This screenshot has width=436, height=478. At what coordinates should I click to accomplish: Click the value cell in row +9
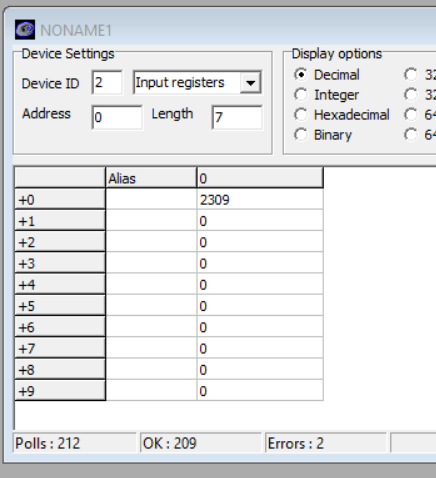[260, 391]
